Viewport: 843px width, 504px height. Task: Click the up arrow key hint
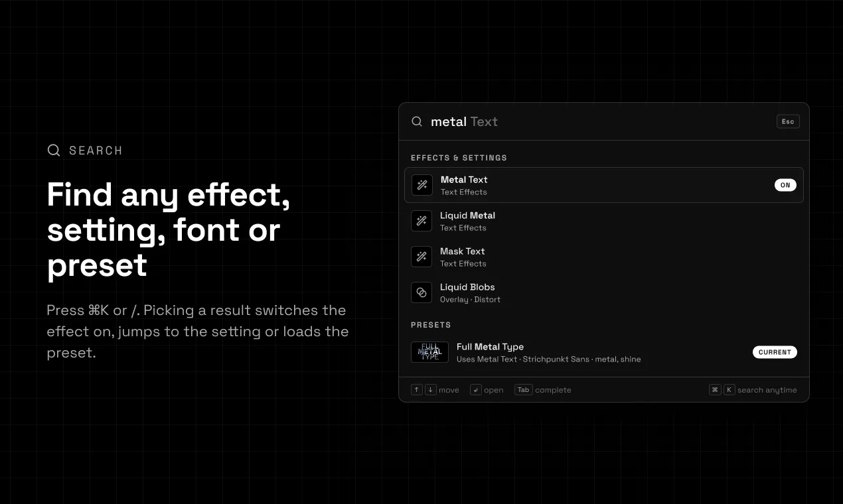(x=417, y=390)
